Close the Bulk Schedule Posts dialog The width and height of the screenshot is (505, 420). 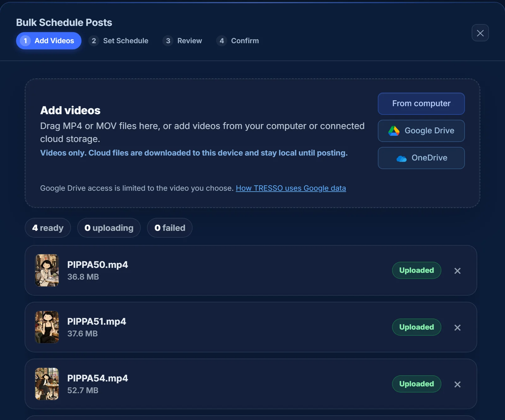(x=480, y=33)
